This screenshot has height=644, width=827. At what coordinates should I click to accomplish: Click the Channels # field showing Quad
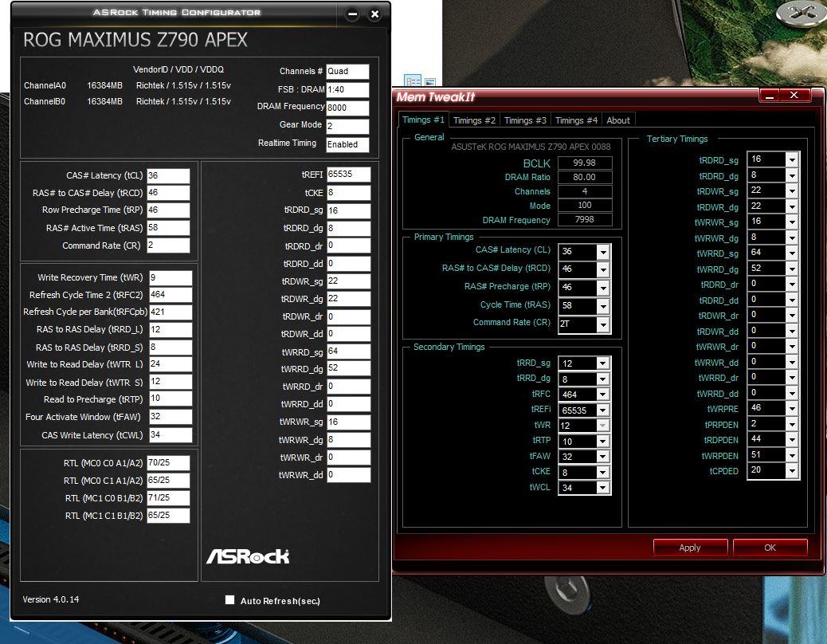(x=347, y=71)
